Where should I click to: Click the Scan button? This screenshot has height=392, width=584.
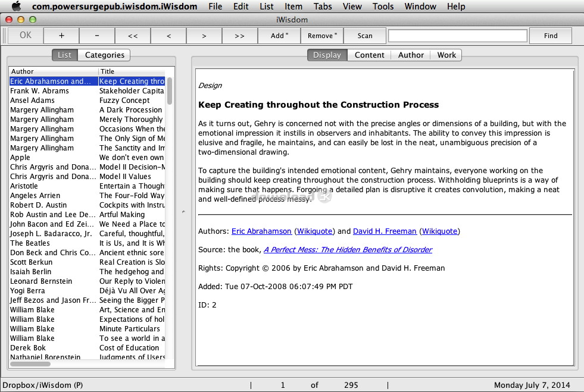click(365, 36)
